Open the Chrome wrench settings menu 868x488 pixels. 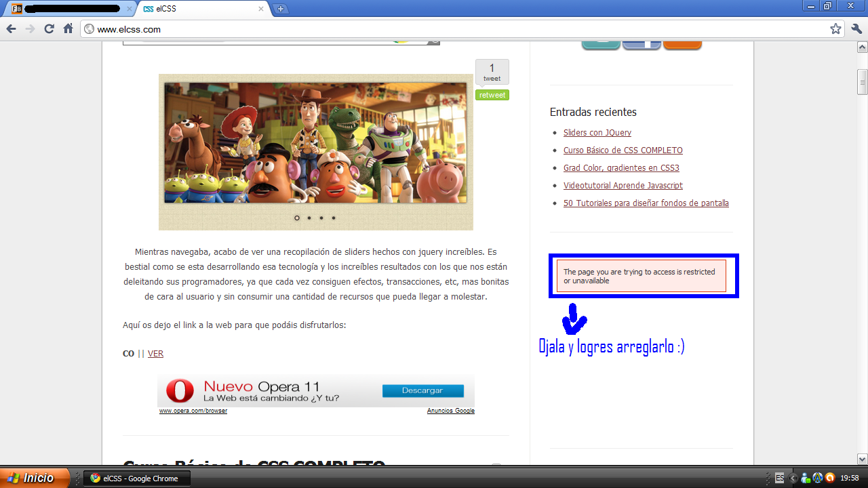[856, 29]
